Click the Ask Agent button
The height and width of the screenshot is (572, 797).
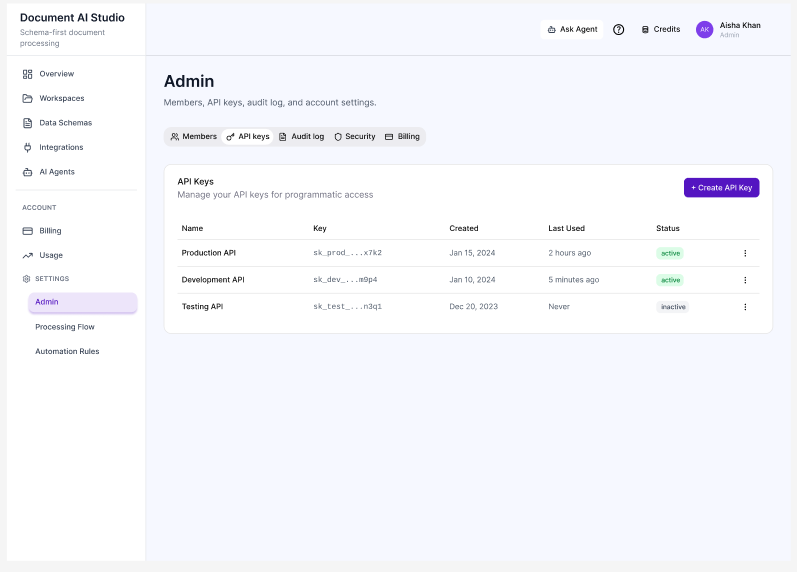[572, 29]
